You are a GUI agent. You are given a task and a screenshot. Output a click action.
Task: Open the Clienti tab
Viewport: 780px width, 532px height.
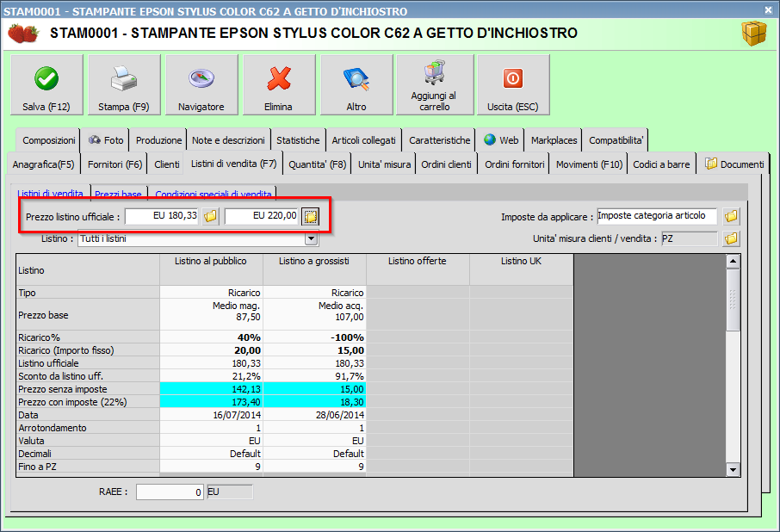coord(167,164)
